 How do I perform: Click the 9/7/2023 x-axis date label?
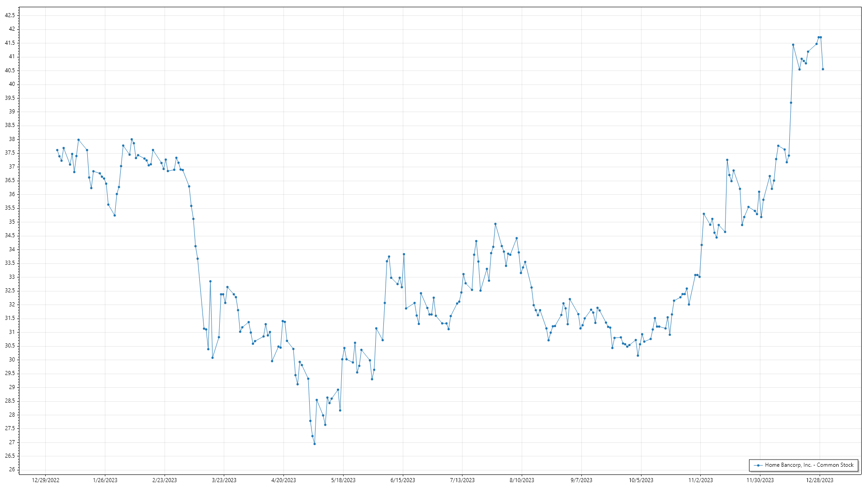click(581, 480)
